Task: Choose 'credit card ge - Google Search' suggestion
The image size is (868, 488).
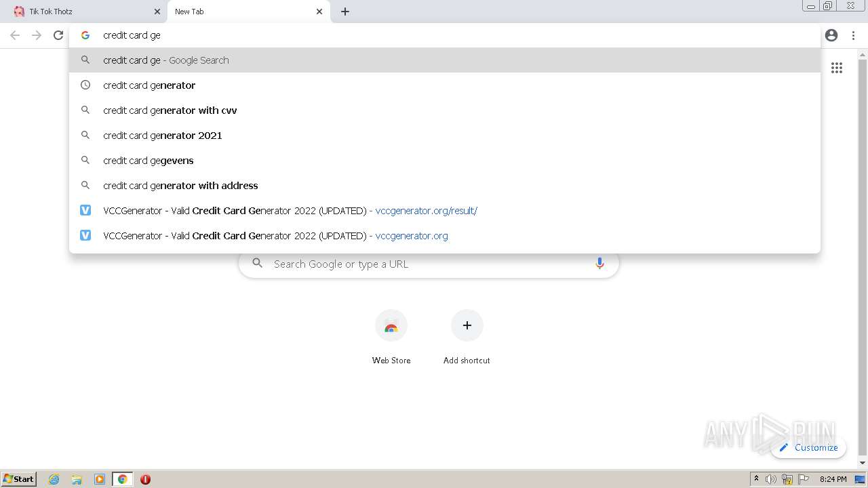Action: tap(445, 60)
